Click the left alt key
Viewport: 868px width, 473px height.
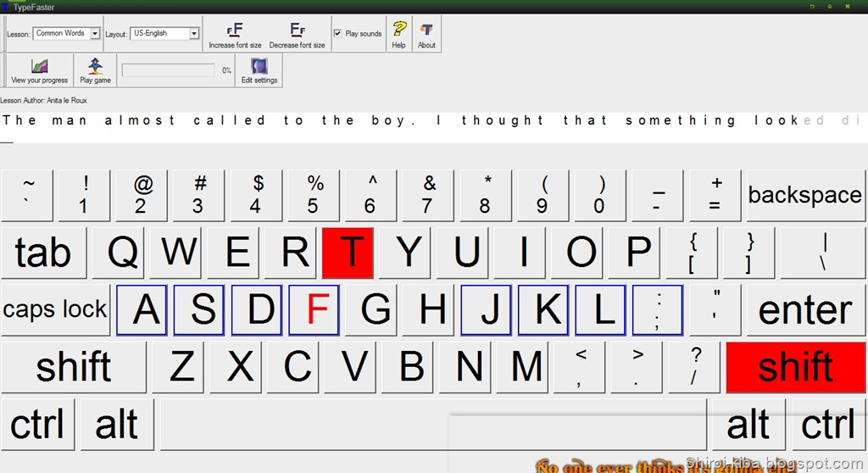click(117, 425)
